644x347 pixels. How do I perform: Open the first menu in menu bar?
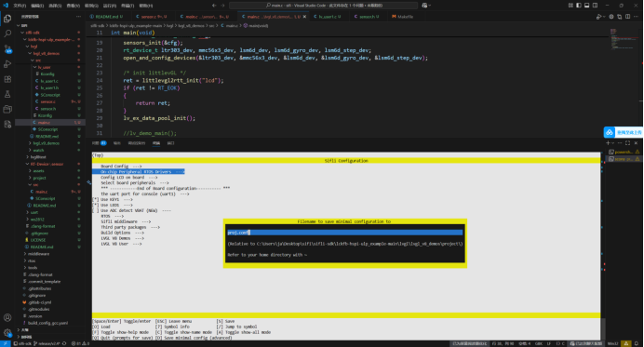click(x=20, y=6)
